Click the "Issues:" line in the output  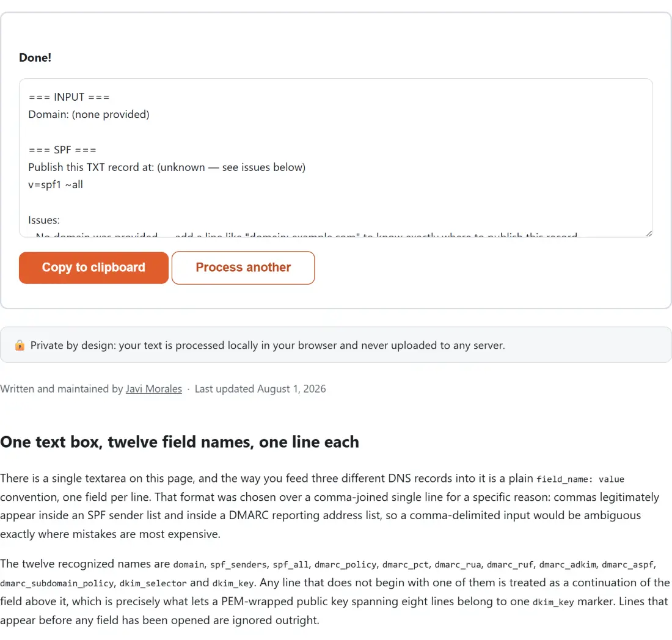pos(44,220)
